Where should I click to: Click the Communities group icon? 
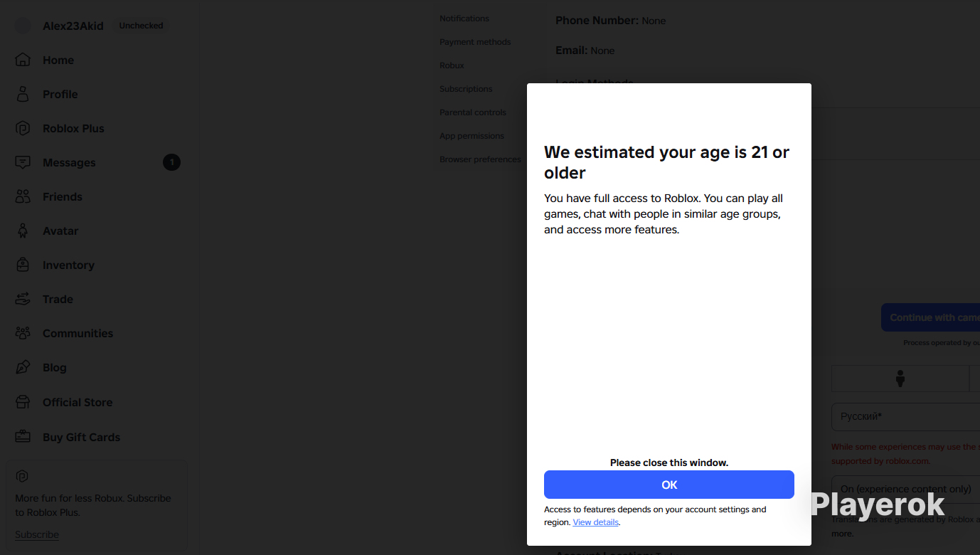(23, 333)
